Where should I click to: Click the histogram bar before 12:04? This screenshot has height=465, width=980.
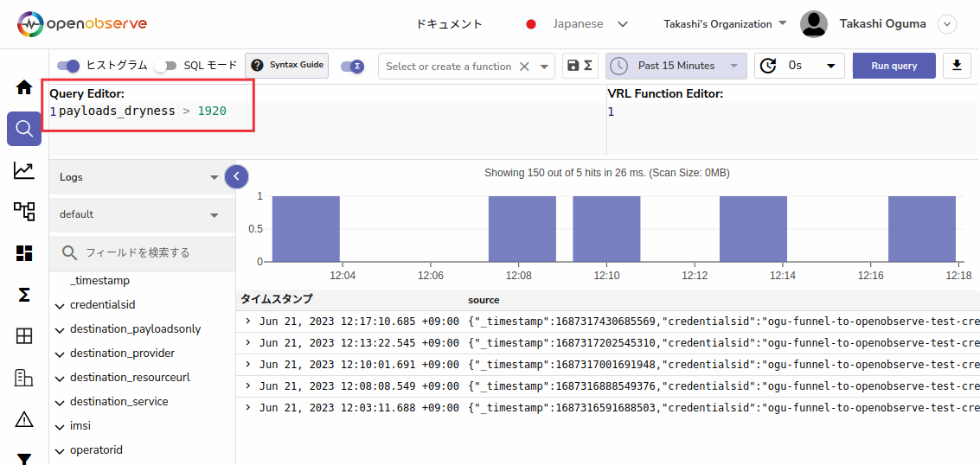305,229
